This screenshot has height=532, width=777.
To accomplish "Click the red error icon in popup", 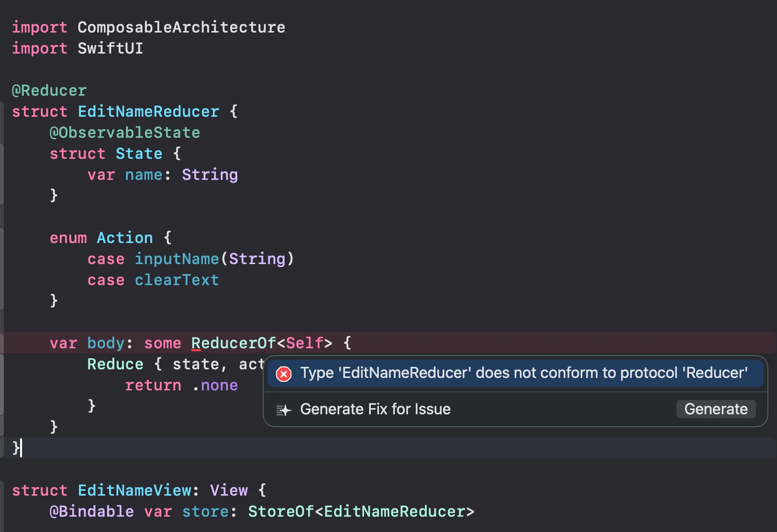I will [x=284, y=374].
